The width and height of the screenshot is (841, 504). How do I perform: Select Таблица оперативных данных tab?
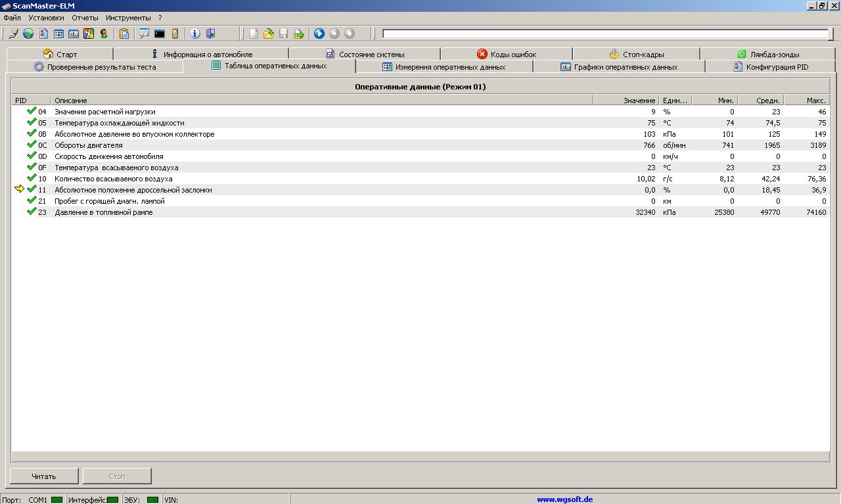click(269, 66)
